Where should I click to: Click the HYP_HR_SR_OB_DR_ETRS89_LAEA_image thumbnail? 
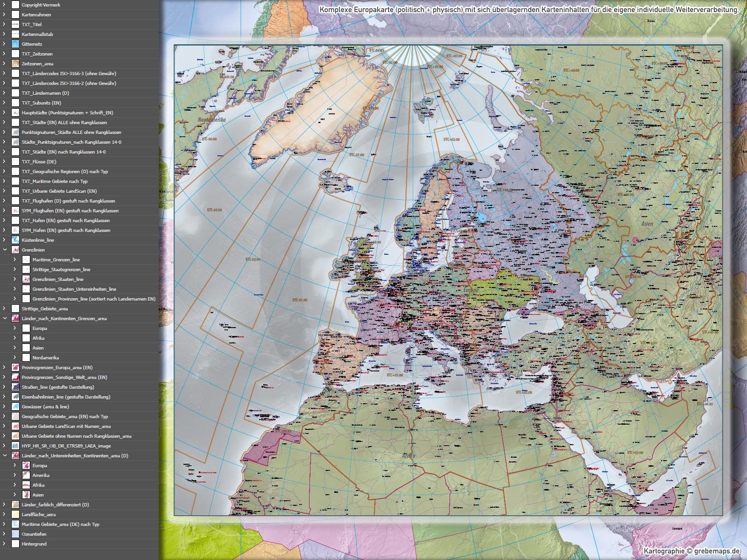(16, 446)
